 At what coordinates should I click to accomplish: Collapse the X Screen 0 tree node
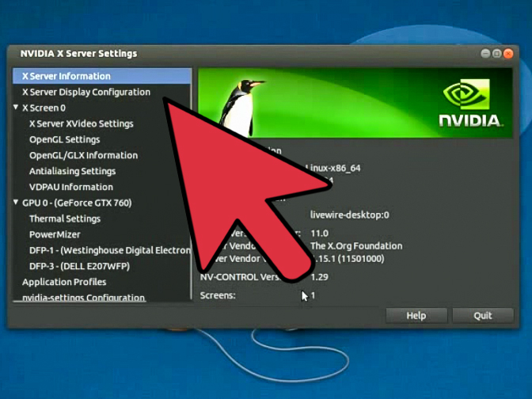click(x=16, y=107)
